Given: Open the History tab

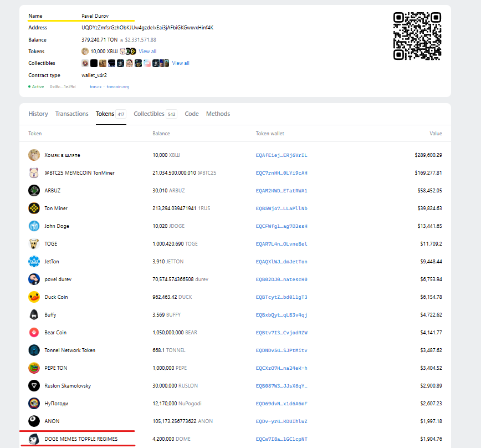Looking at the screenshot, I should click(38, 114).
